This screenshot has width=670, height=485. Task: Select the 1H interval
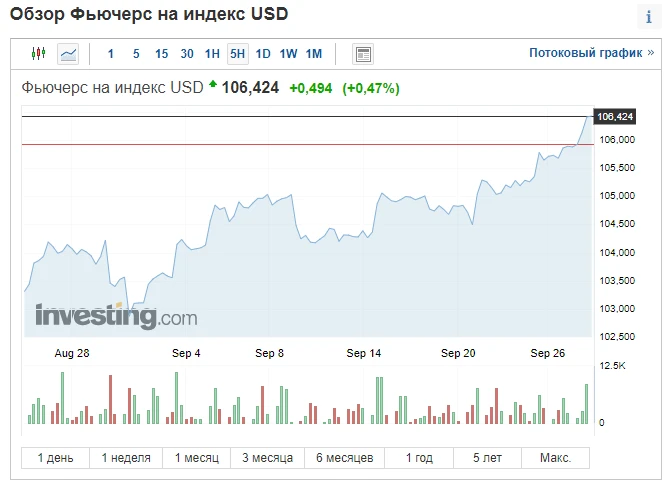coord(212,54)
